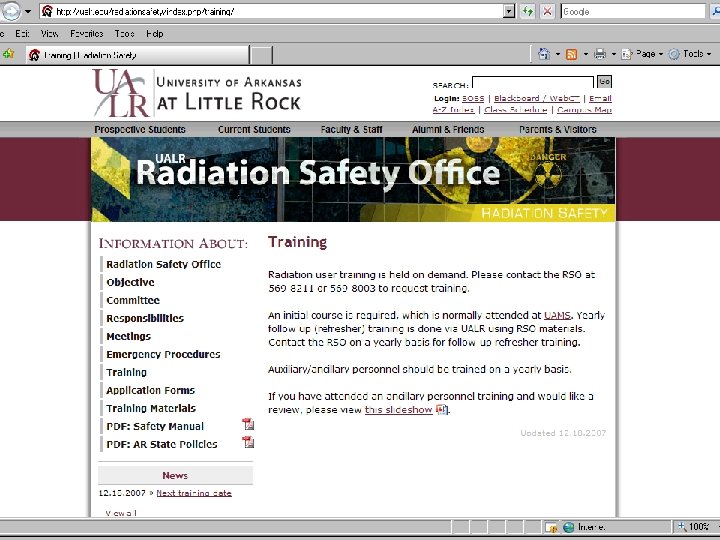Image resolution: width=720 pixels, height=540 pixels.
Task: Change the 100% zoom level control
Action: pyautogui.click(x=697, y=527)
